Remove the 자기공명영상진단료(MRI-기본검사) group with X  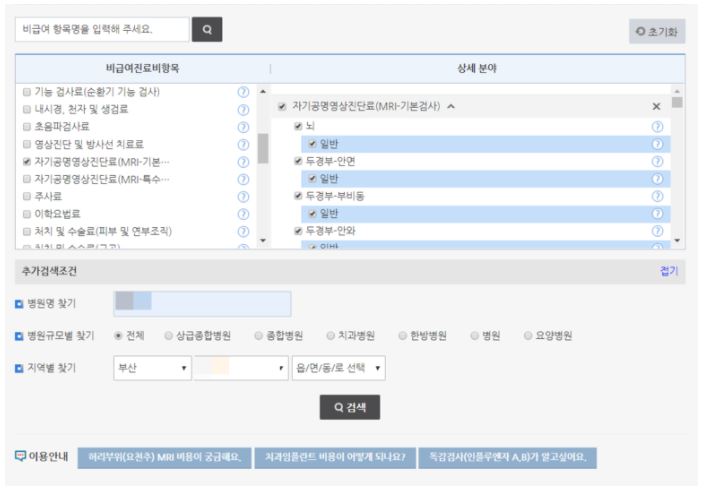tap(656, 106)
